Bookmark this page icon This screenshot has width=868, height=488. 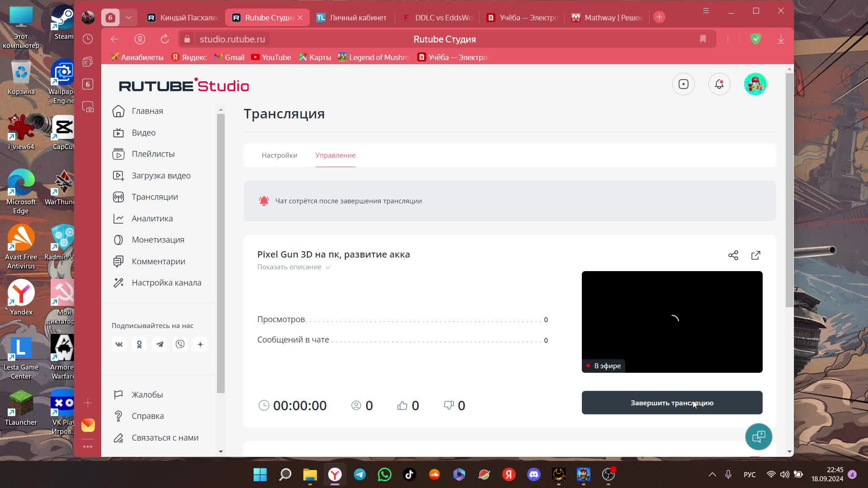point(703,39)
